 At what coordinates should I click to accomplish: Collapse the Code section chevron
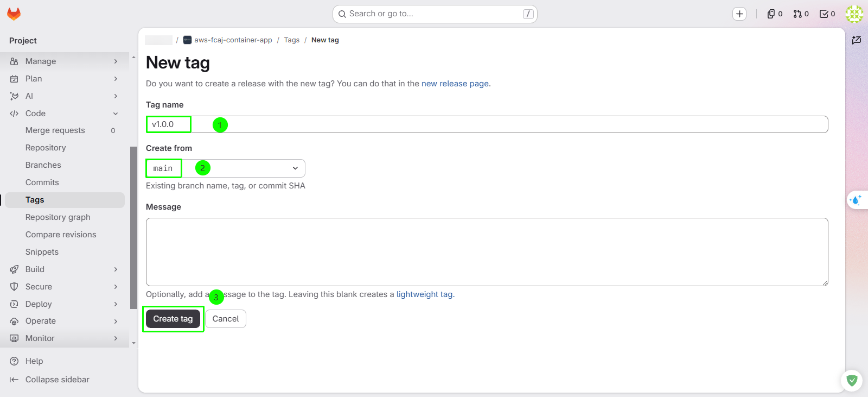[x=116, y=114]
